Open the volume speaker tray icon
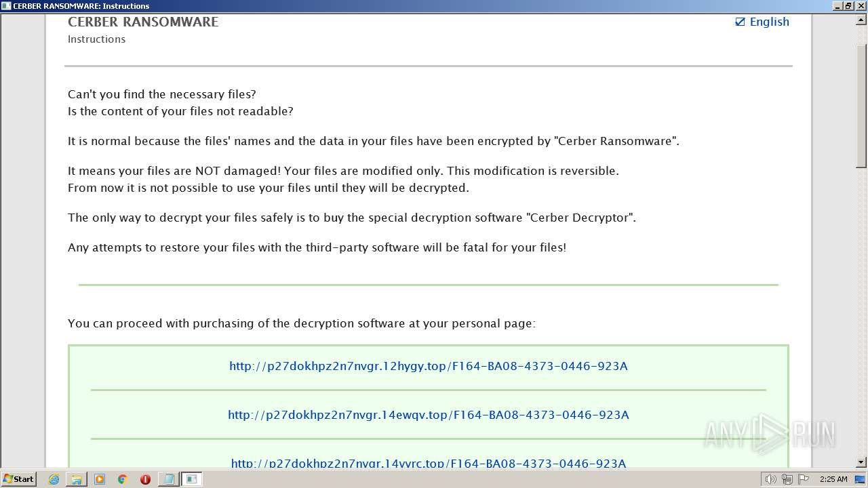868x488 pixels. [x=770, y=479]
